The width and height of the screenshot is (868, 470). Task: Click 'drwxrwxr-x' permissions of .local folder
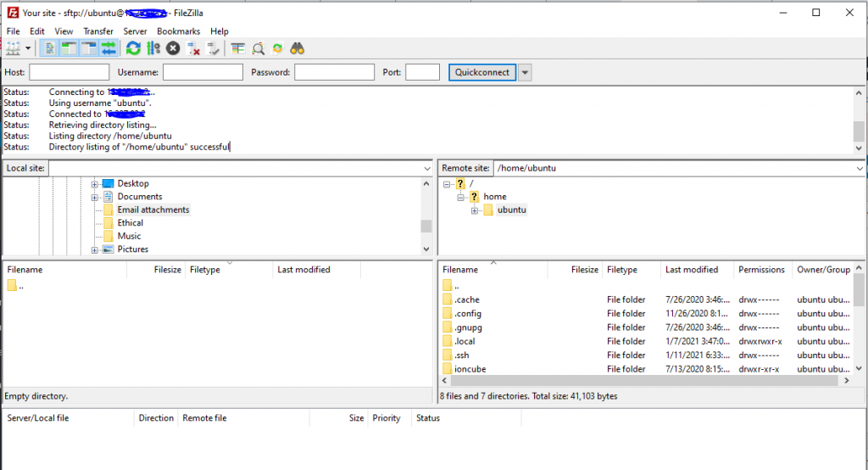(x=760, y=341)
